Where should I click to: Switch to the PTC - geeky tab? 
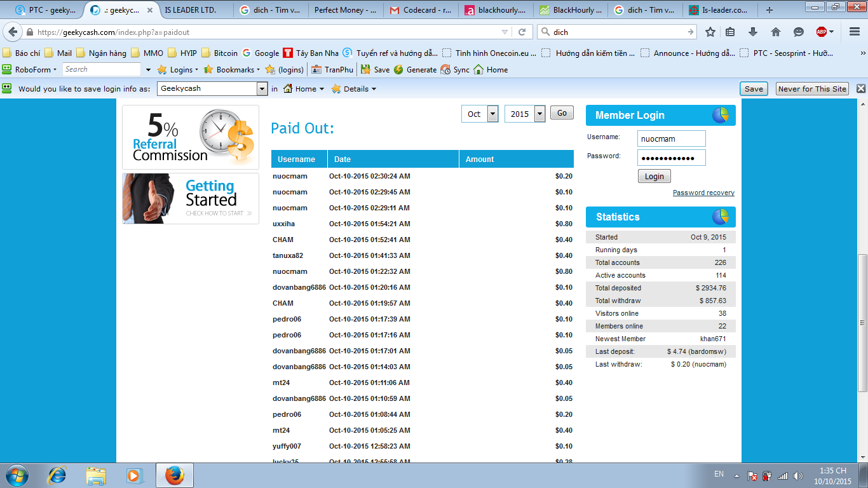point(46,10)
